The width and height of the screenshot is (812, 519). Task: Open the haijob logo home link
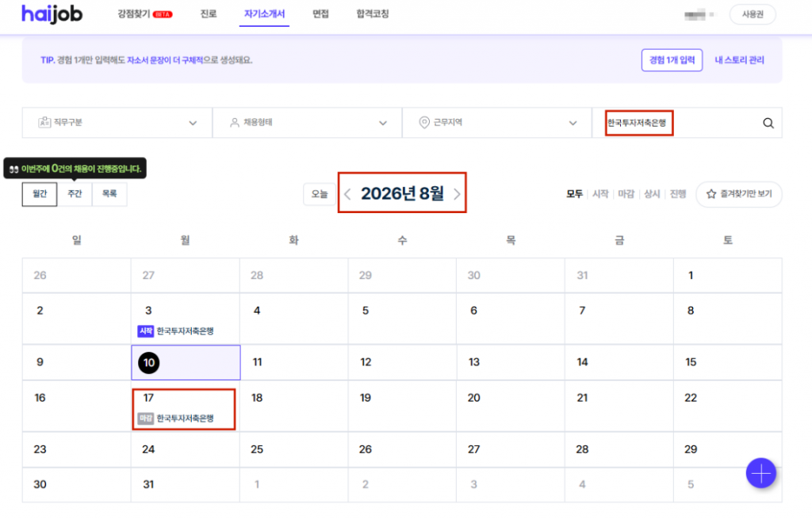click(x=52, y=14)
